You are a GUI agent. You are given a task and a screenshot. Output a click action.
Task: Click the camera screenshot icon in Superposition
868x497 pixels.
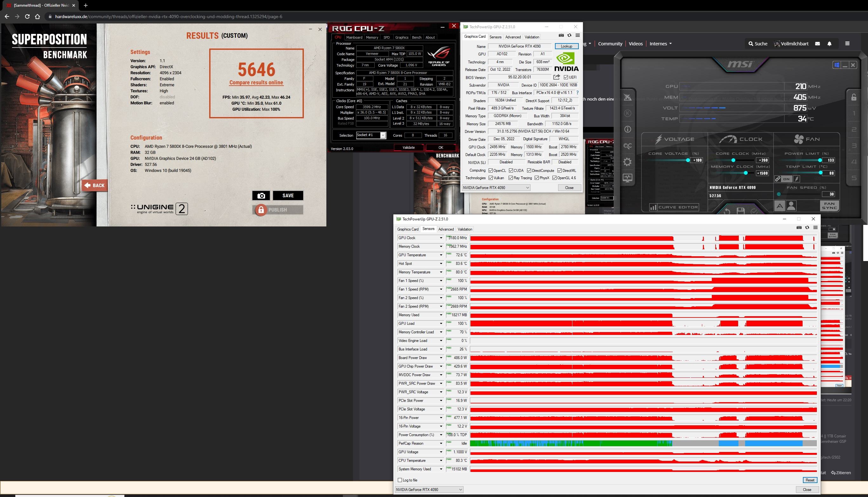[x=261, y=196]
